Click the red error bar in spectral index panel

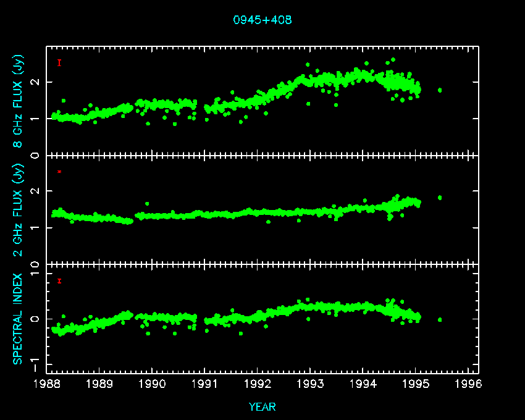[59, 281]
